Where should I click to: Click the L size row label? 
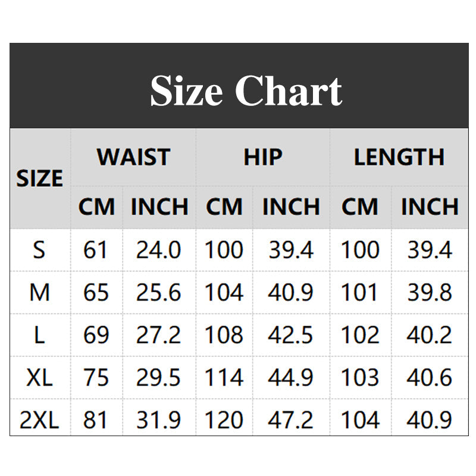tap(39, 335)
